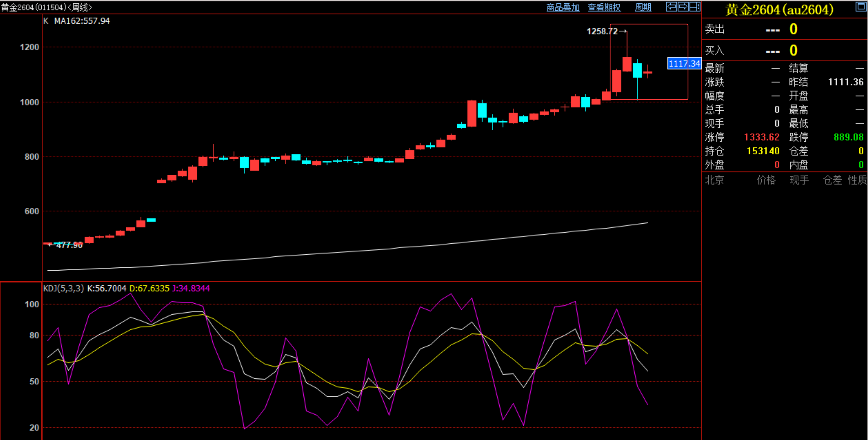Viewport: 868px width, 440px height.
Task: Click the quote panel maximize icon
Action: 861,6
